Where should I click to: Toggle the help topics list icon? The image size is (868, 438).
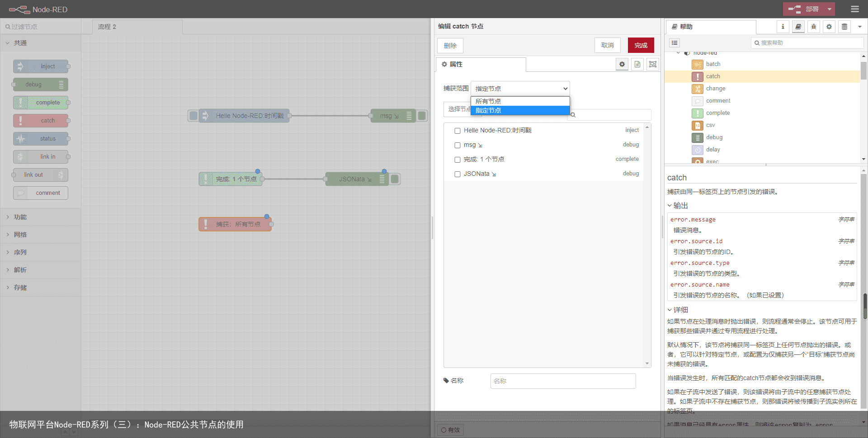click(675, 43)
